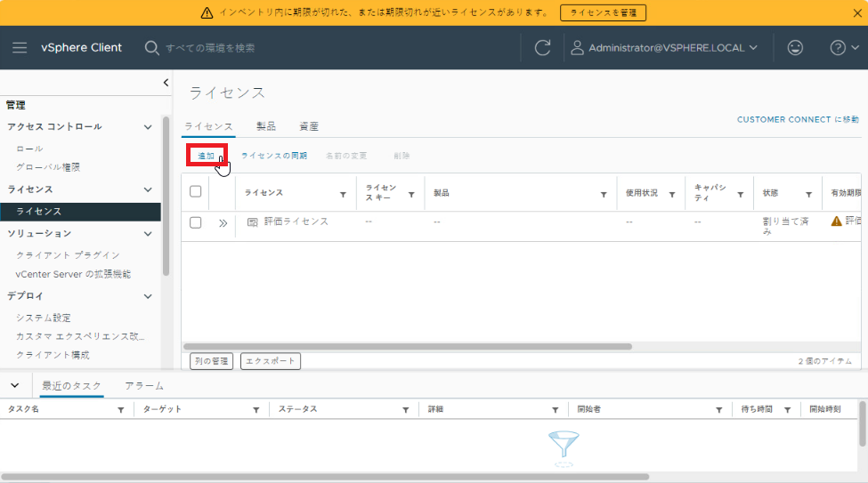Filter the ライセンス column
This screenshot has width=868, height=483.
click(x=344, y=194)
